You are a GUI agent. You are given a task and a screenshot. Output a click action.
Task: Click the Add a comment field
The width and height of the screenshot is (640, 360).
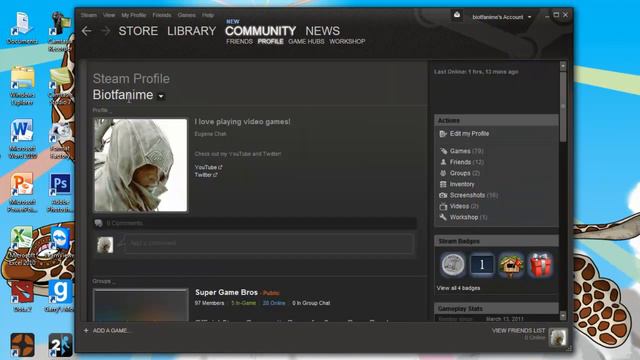[269, 243]
